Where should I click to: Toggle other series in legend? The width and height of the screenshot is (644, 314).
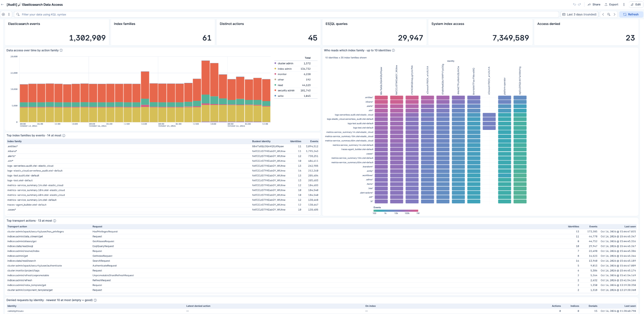click(x=281, y=79)
